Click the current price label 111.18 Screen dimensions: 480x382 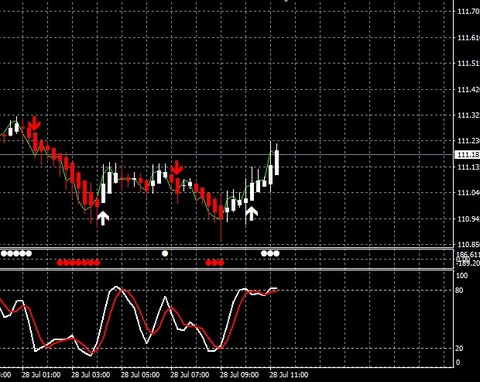tap(468, 155)
